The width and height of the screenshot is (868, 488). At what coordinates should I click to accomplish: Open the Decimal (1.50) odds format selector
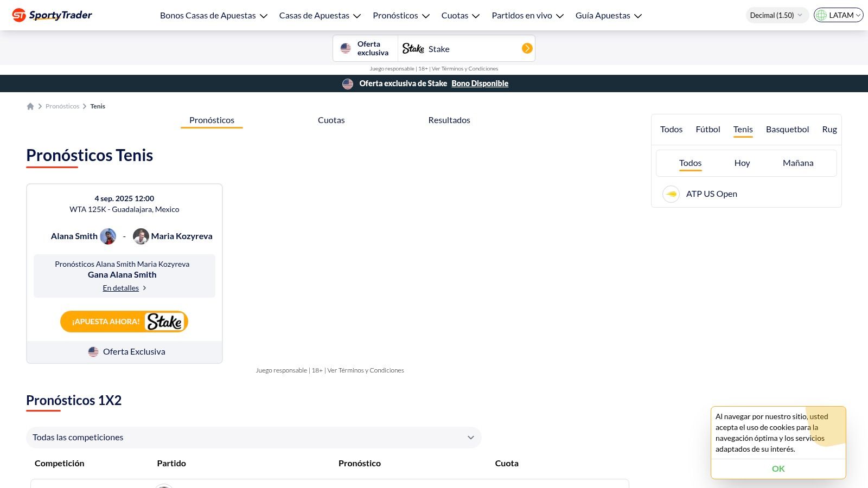click(777, 15)
